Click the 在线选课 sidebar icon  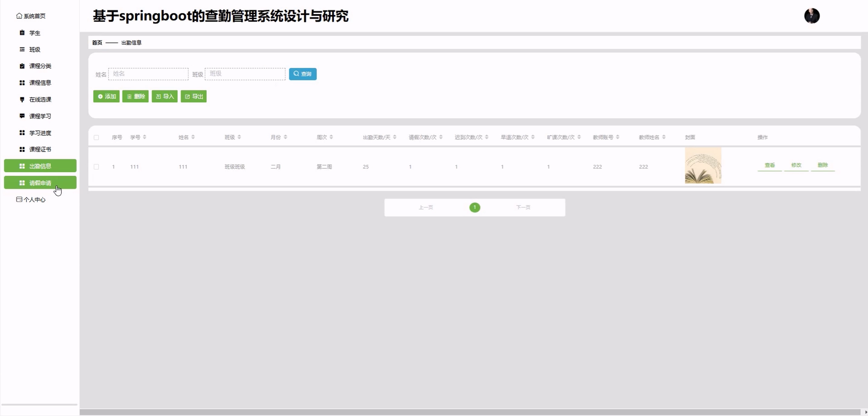coord(22,99)
